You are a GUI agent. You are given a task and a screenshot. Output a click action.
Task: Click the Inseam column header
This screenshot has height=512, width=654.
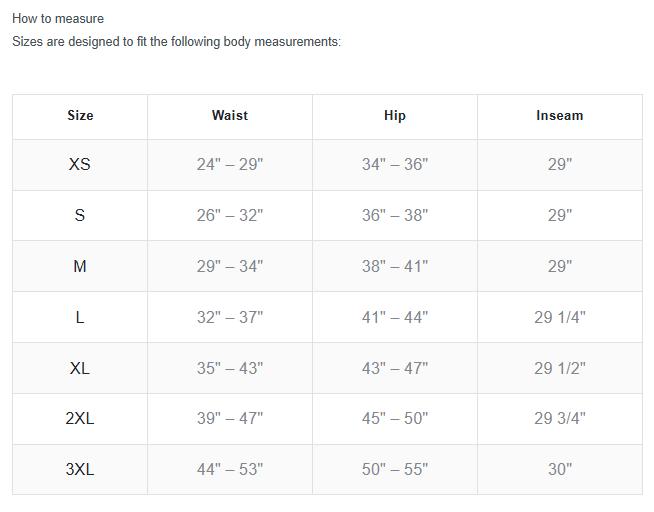pos(560,115)
